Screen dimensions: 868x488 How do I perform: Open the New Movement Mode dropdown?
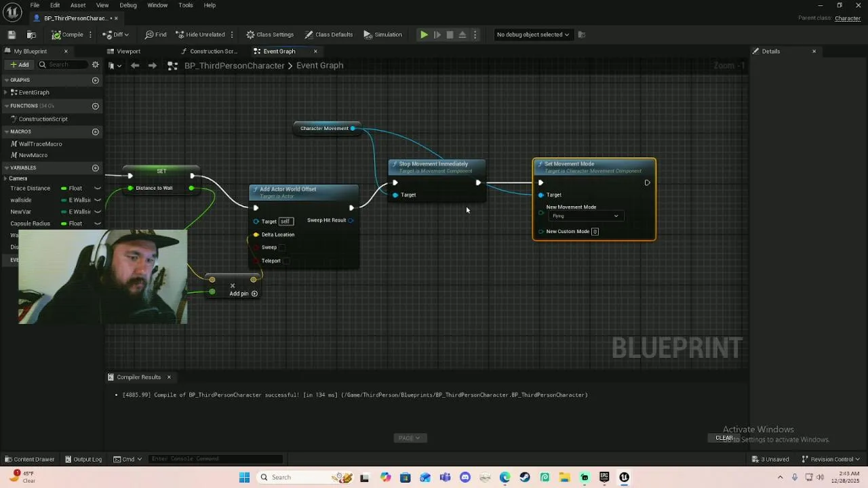click(586, 216)
